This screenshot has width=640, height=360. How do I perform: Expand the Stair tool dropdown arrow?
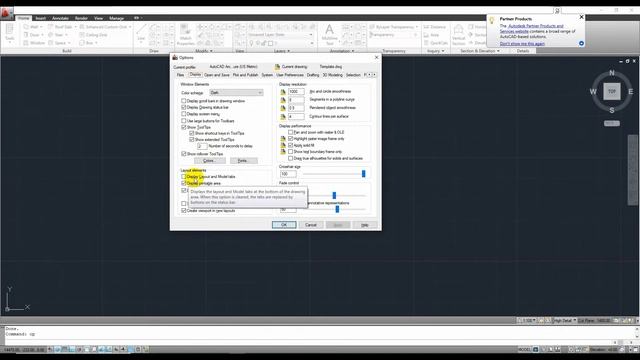(x=66, y=35)
